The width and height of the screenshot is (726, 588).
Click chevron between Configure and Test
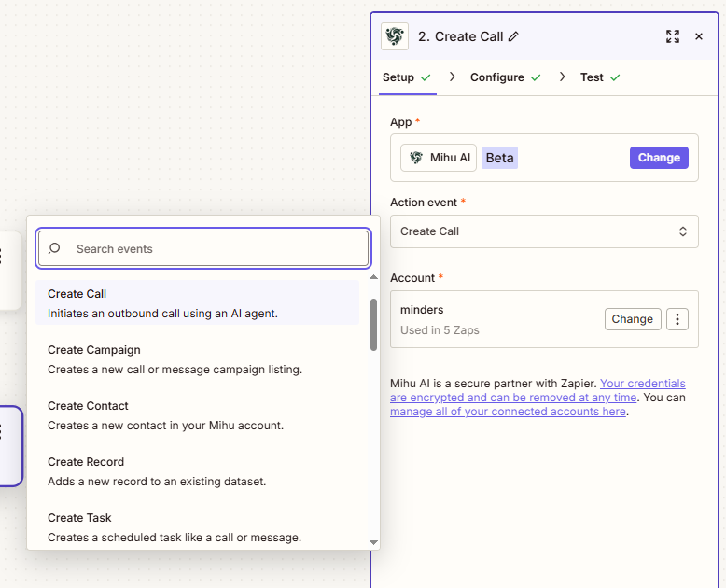(562, 77)
